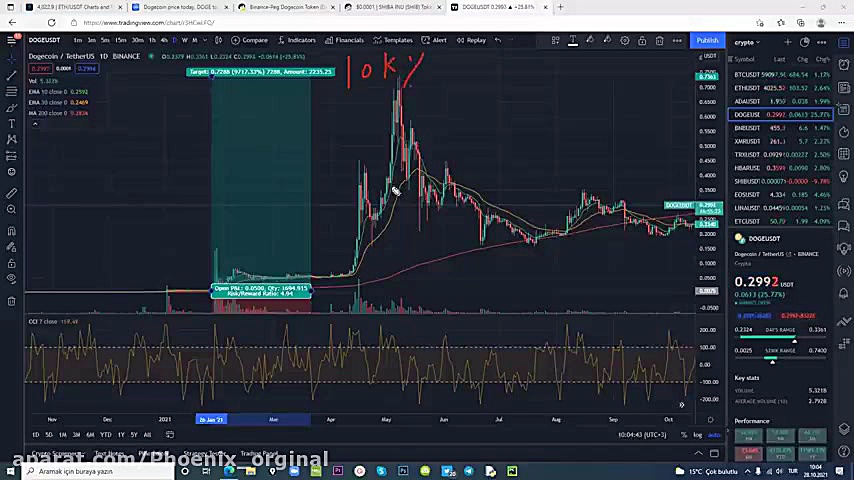Select ETHUSDT in the watchlist
The height and width of the screenshot is (480, 854).
[x=780, y=88]
